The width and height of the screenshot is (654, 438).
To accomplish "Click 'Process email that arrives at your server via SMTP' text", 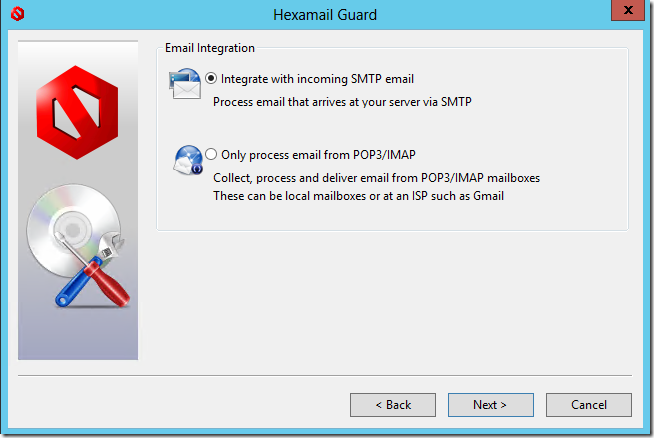I will pos(342,102).
